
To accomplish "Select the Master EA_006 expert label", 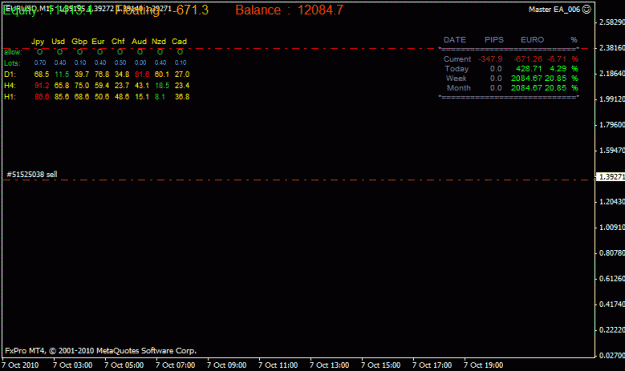I will pos(554,9).
